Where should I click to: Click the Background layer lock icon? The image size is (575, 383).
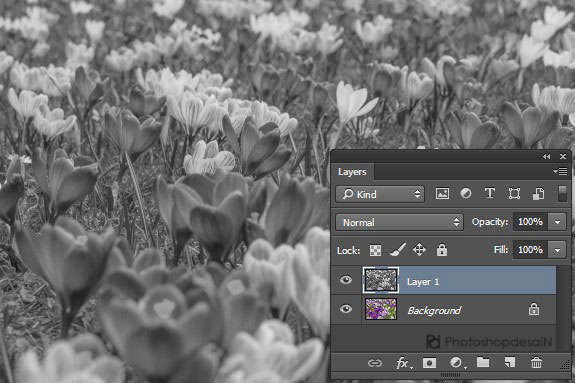point(534,309)
